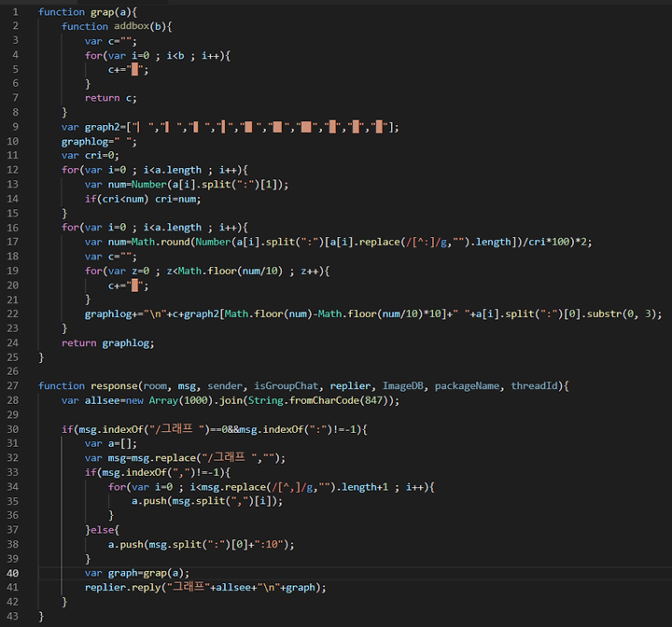The image size is (672, 627).
Task: Click the addbox function name on line 2
Action: [132, 26]
